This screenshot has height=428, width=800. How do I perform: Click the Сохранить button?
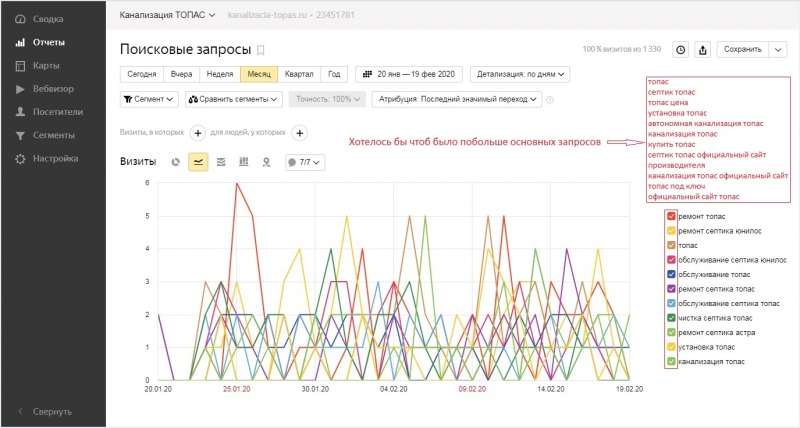tap(742, 49)
